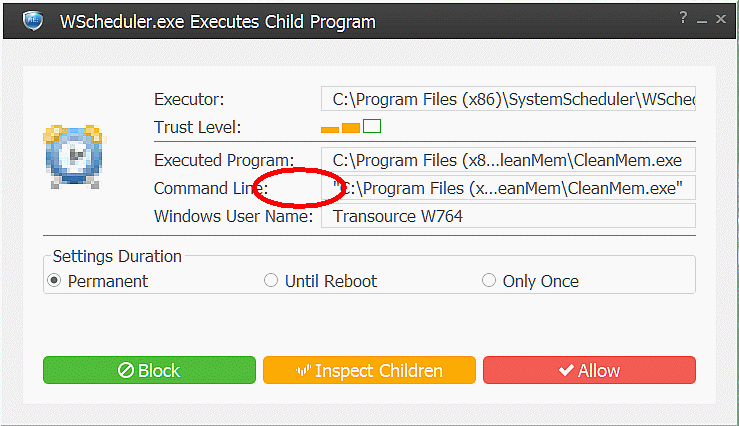Viewport: 739px width, 426px height.
Task: Choose the Until Reboot radio button
Action: click(271, 281)
